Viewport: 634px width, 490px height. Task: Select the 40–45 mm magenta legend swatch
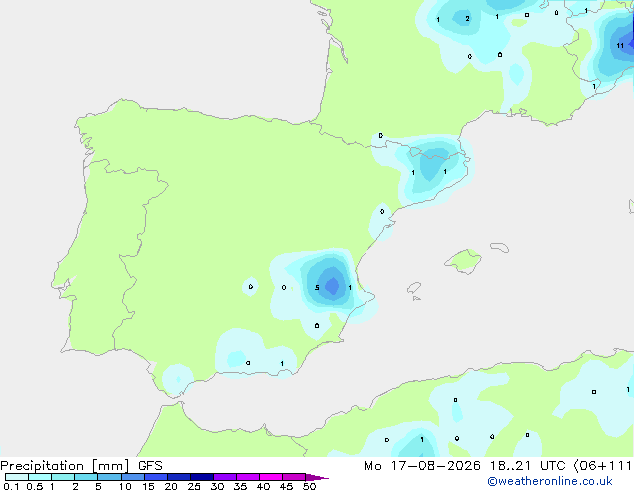coord(271,477)
